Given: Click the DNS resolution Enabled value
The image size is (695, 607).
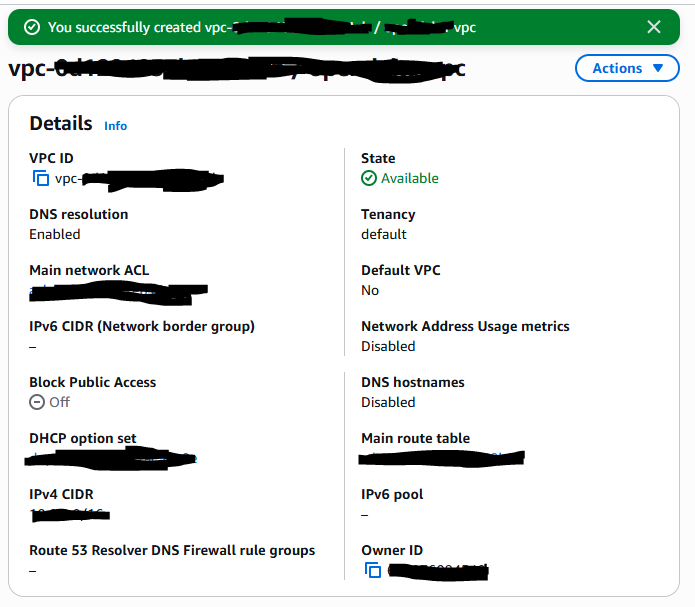Looking at the screenshot, I should [x=55, y=234].
